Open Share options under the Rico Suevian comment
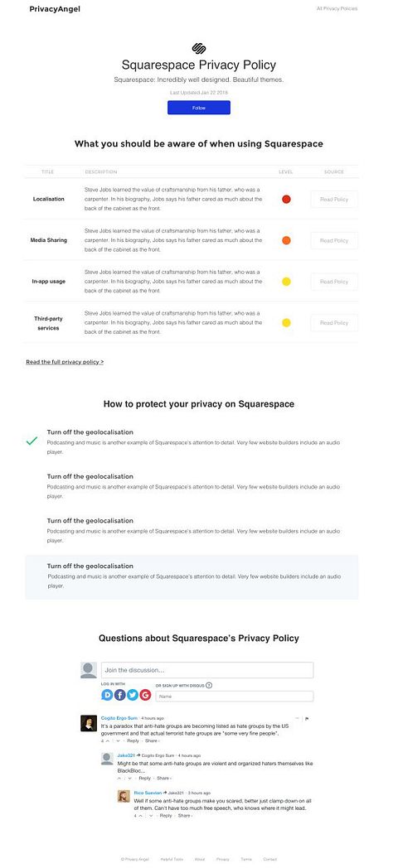 tap(184, 816)
